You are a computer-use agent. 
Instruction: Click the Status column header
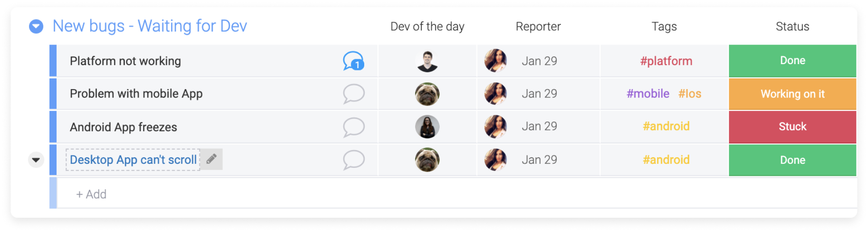[x=792, y=27]
